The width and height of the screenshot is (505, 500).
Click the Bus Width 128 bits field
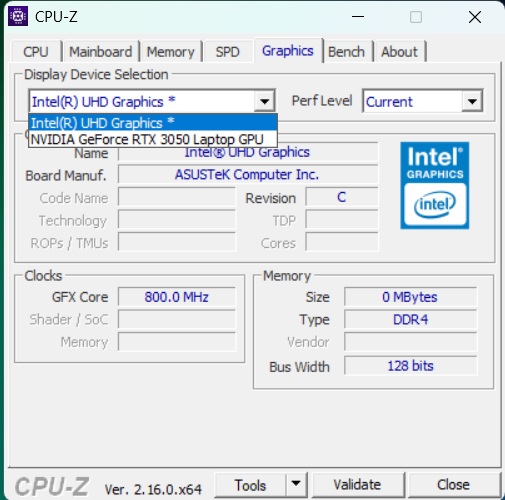tap(411, 366)
